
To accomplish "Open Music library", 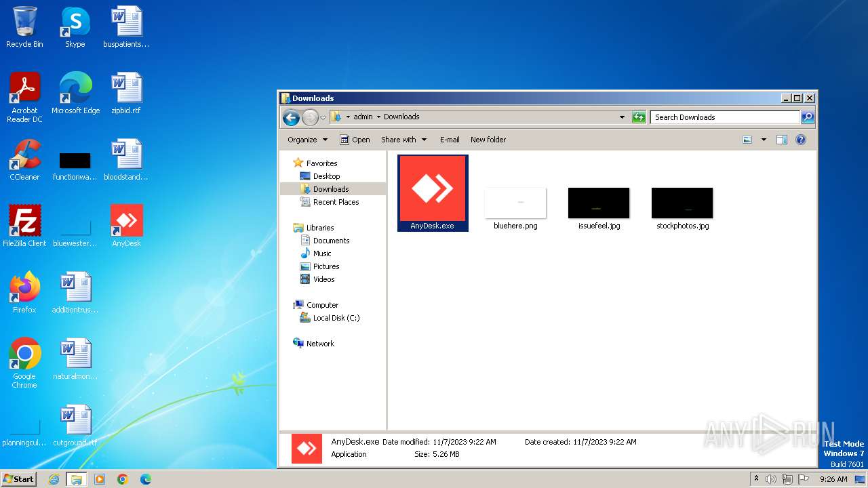I will 316,253.
